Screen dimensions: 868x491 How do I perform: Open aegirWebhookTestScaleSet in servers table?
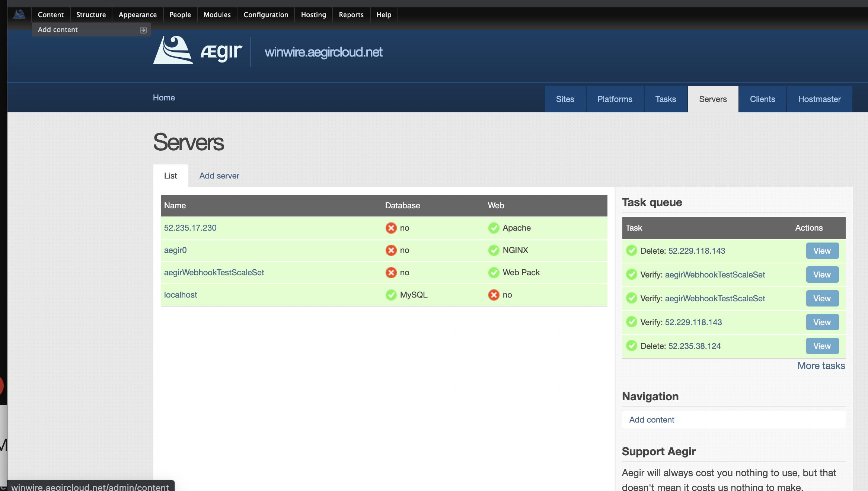pyautogui.click(x=214, y=272)
